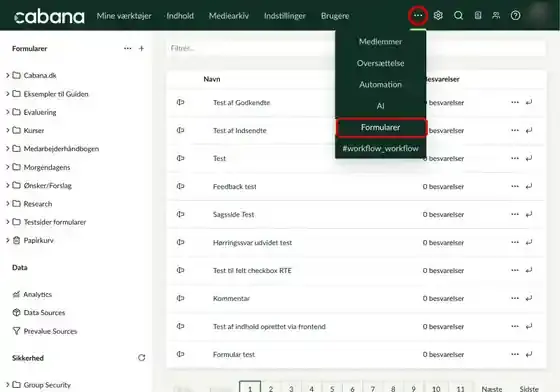560x392 pixels.
Task: Open form named Test til felt checkbox RTE
Action: (252, 271)
